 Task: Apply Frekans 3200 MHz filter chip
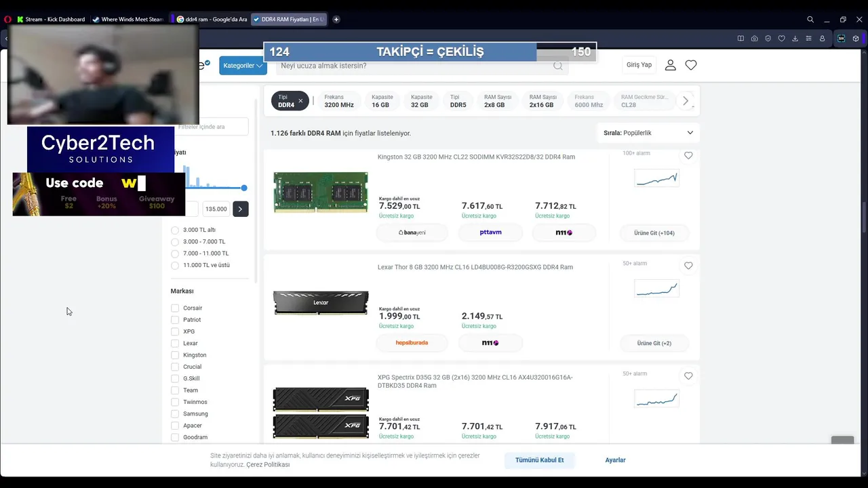click(x=339, y=101)
